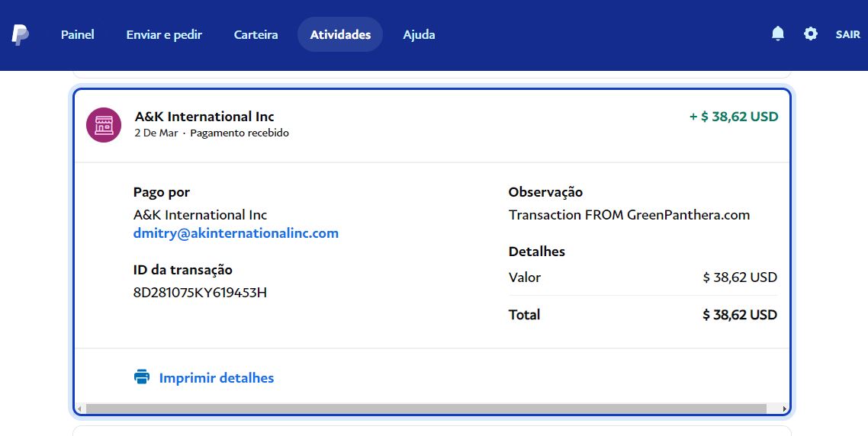Click the text Transaction FROM GreenPanthera.com
Viewport: 868px width, 436px height.
coord(629,215)
